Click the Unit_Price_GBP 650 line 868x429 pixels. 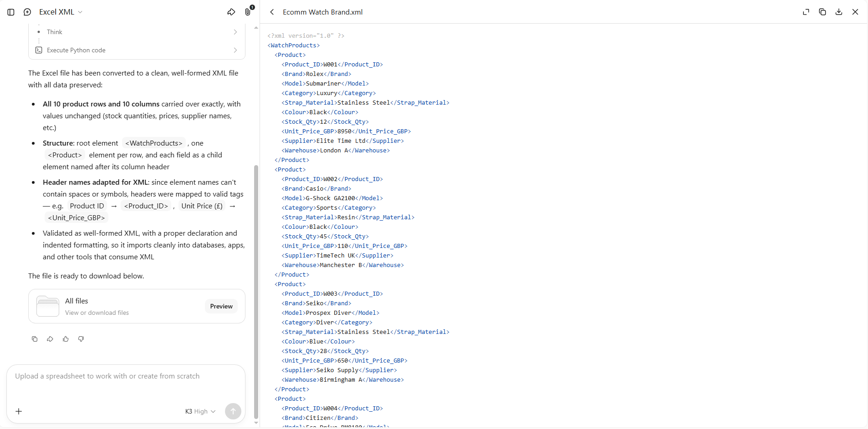coord(344,361)
